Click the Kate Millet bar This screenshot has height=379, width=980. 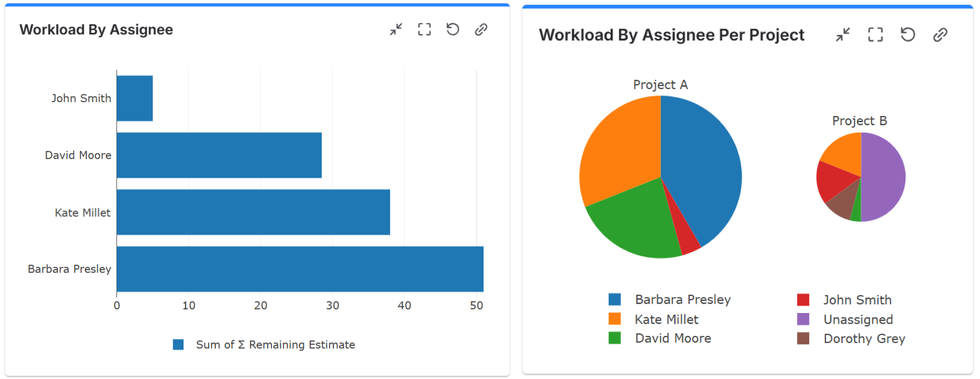tap(253, 212)
